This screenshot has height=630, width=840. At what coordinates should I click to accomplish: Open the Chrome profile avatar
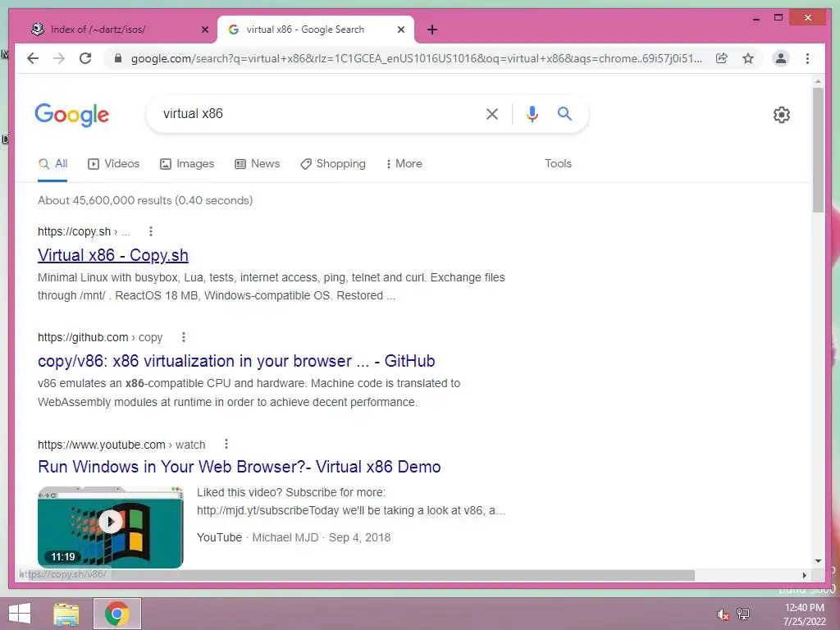click(x=781, y=58)
